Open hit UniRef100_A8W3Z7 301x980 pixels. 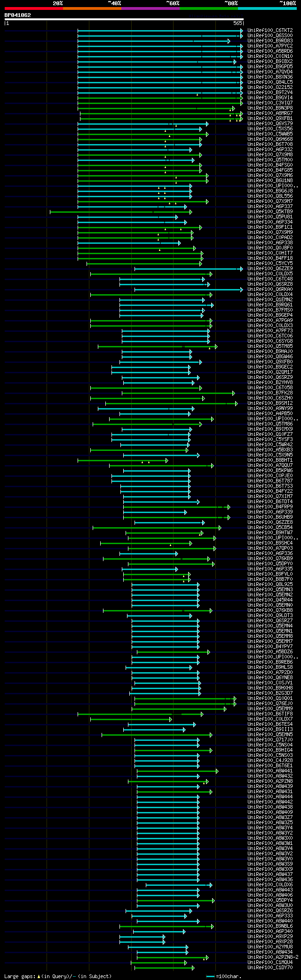pyautogui.click(x=270, y=817)
